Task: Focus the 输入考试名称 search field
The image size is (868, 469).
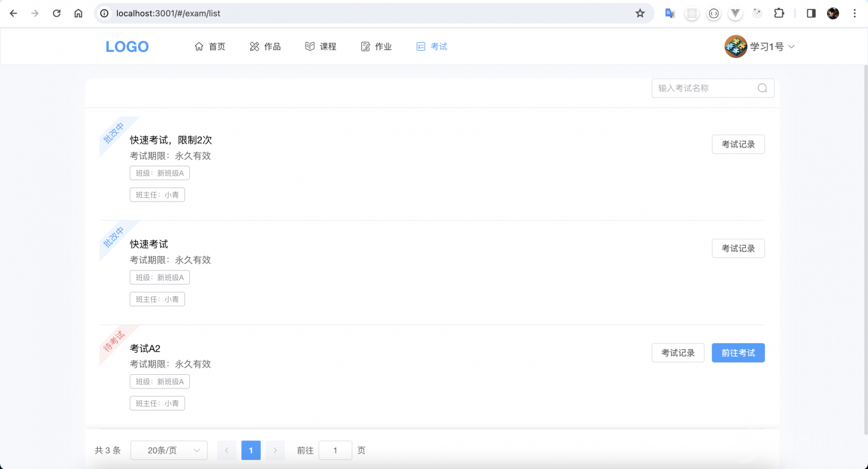Action: pyautogui.click(x=704, y=88)
